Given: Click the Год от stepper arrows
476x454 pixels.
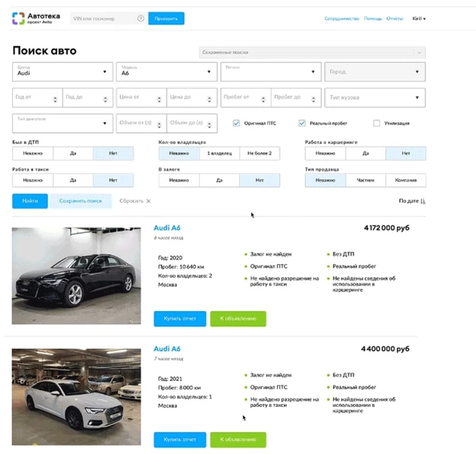Looking at the screenshot, I should point(55,98).
